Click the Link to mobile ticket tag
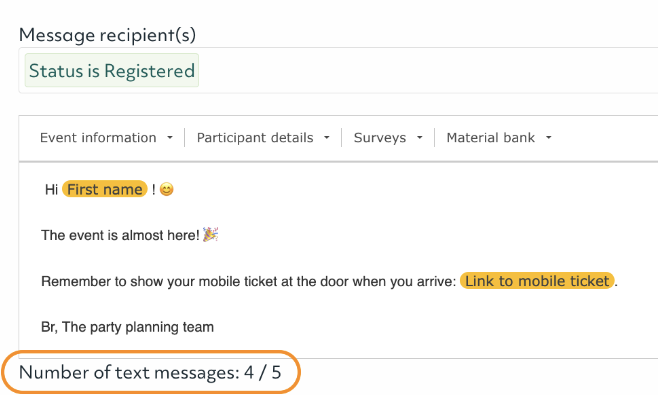This screenshot has width=658, height=396. coord(537,281)
